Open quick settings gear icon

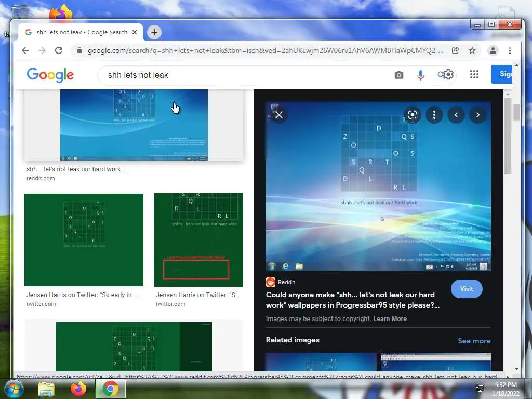tap(448, 74)
